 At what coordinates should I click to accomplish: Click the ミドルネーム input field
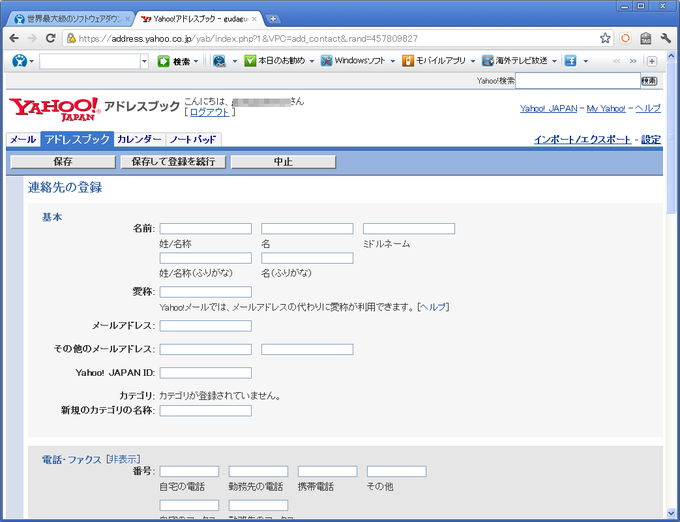[x=409, y=228]
